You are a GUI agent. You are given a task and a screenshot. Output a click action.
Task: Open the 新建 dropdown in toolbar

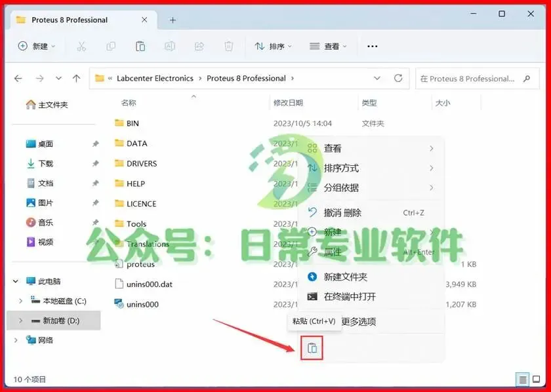click(x=37, y=46)
